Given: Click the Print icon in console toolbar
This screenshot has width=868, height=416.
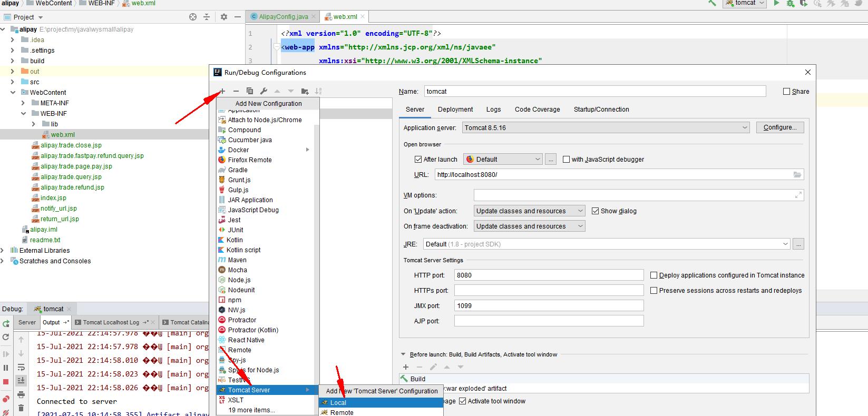Looking at the screenshot, I should coord(21,394).
